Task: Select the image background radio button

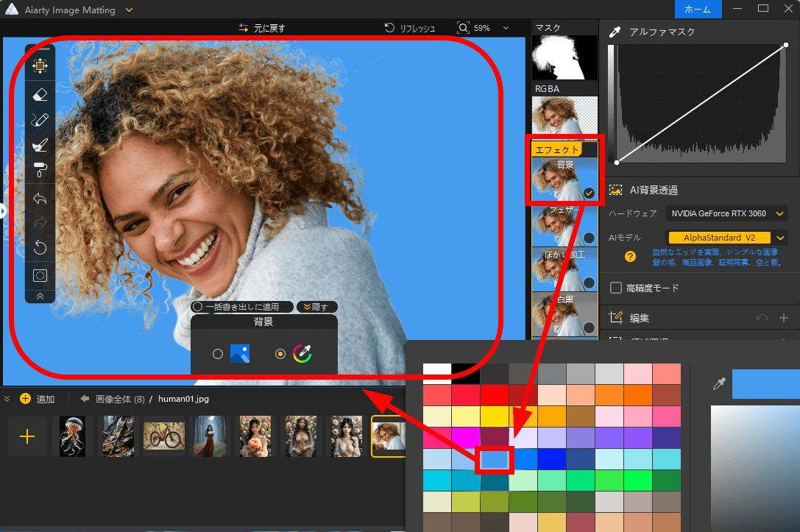Action: pos(218,354)
